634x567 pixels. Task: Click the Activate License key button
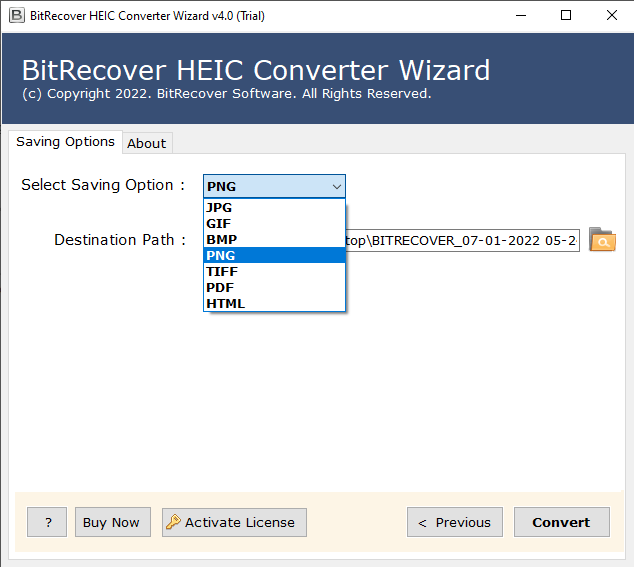(x=234, y=522)
